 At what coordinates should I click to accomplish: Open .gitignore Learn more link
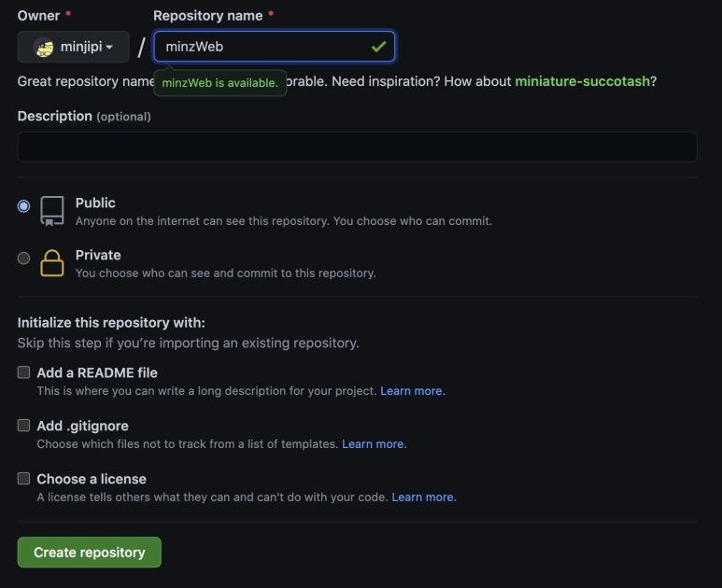[375, 444]
